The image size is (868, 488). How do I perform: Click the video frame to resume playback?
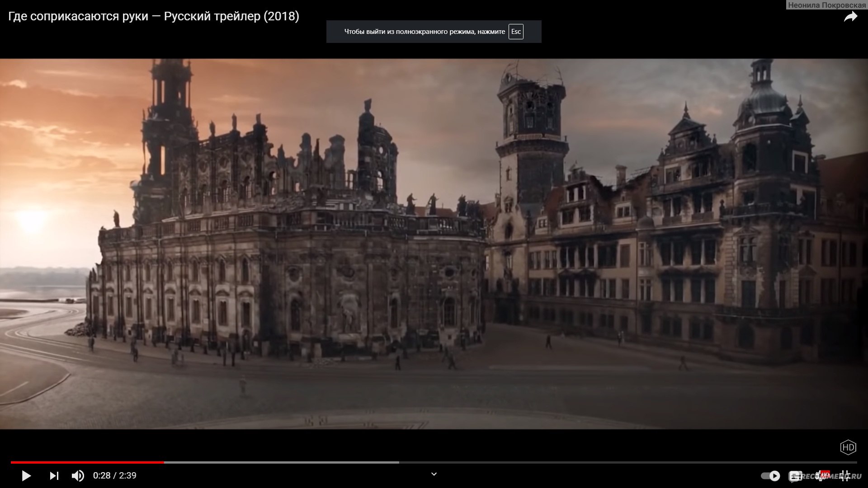(434, 244)
